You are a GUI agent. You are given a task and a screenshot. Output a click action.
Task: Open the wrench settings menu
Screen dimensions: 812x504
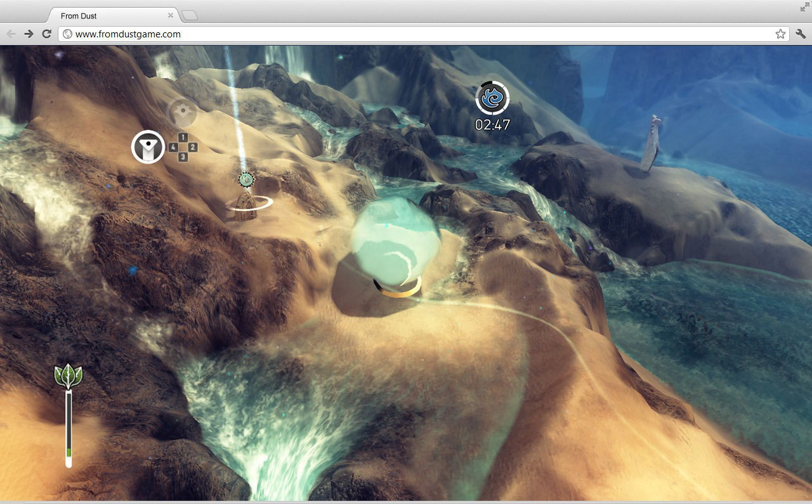[800, 34]
